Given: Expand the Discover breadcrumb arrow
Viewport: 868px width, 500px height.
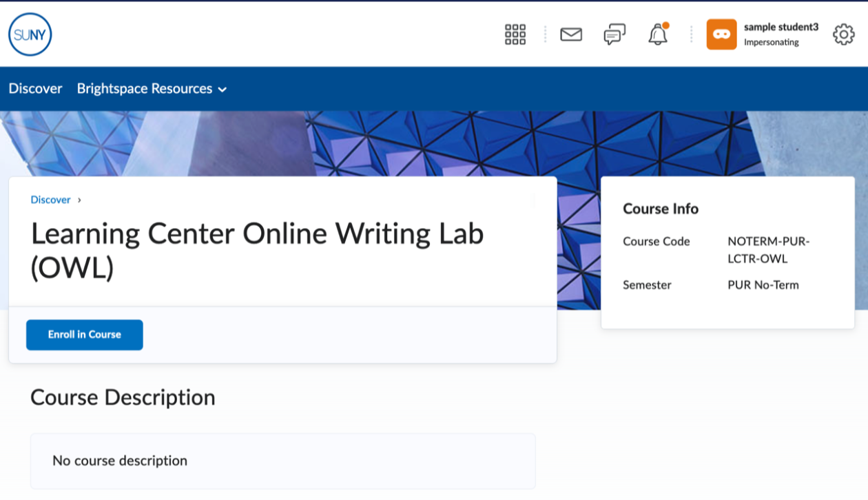Looking at the screenshot, I should pyautogui.click(x=78, y=200).
